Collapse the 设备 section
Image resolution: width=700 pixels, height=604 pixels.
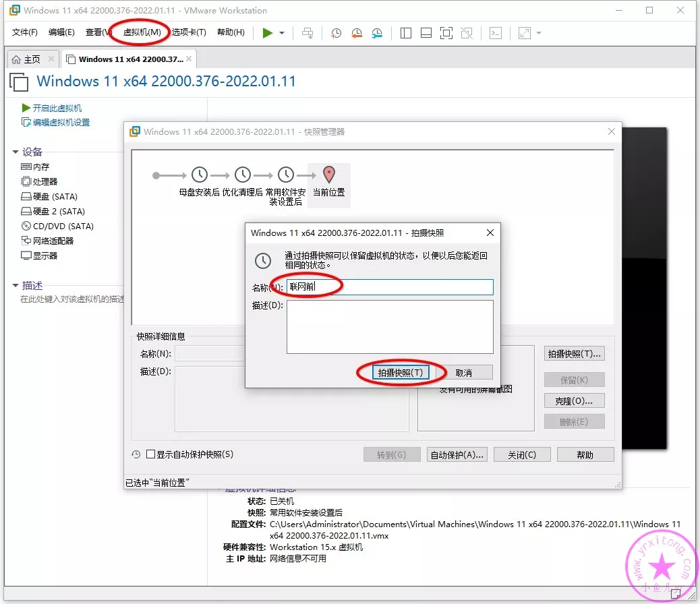point(16,152)
